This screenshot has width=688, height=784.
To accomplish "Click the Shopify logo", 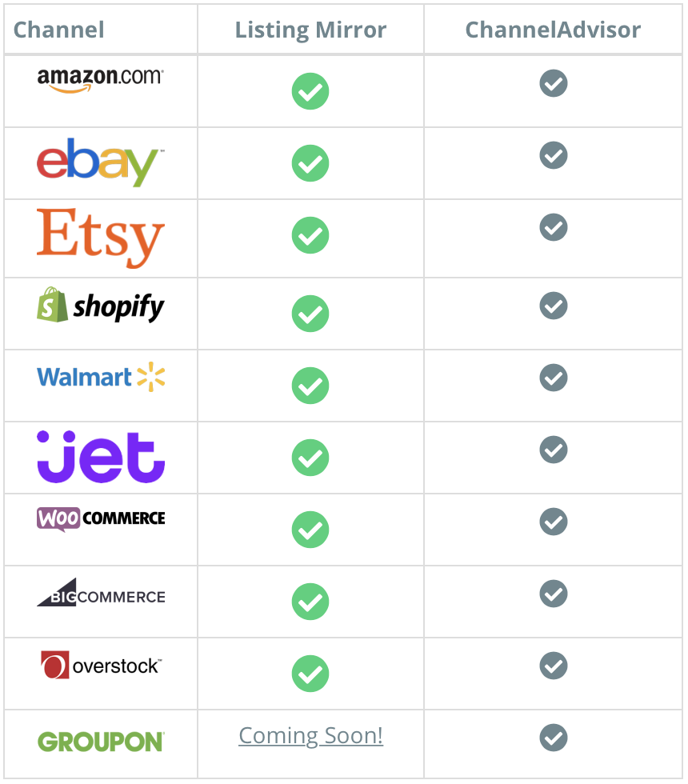I will (x=101, y=306).
